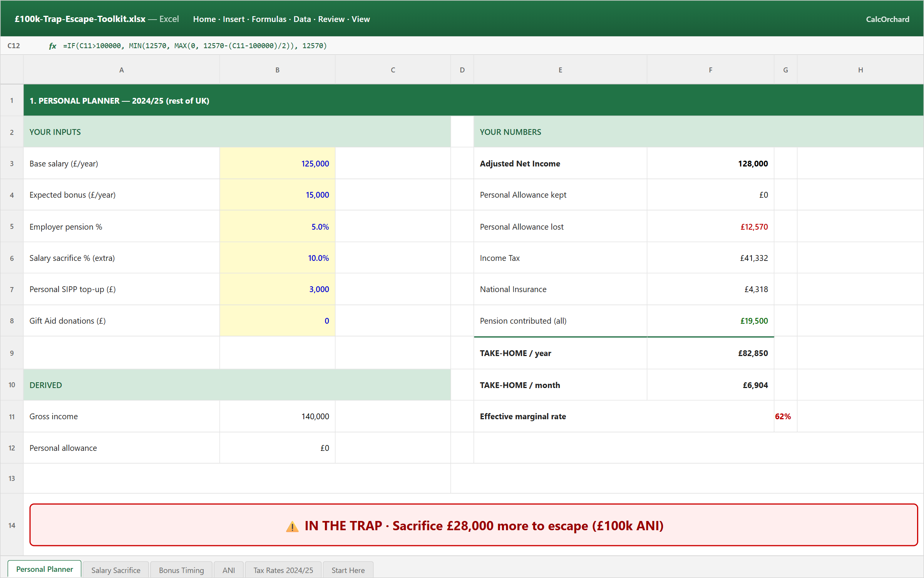
Task: Edit the Employer pension 5.0% cell
Action: point(277,227)
